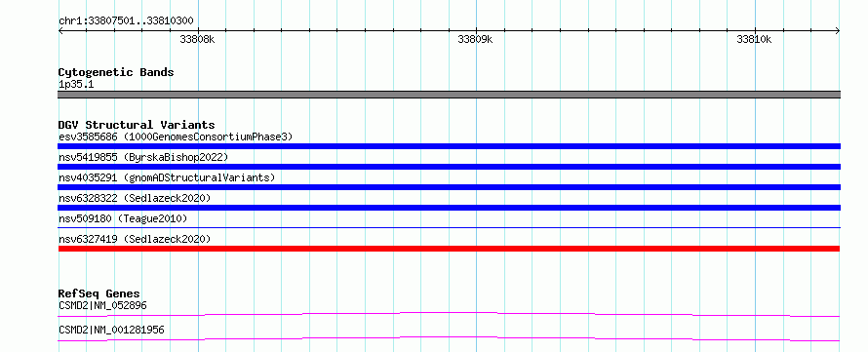
Task: Click the blue bar for nsv6328322
Action: tap(449, 208)
